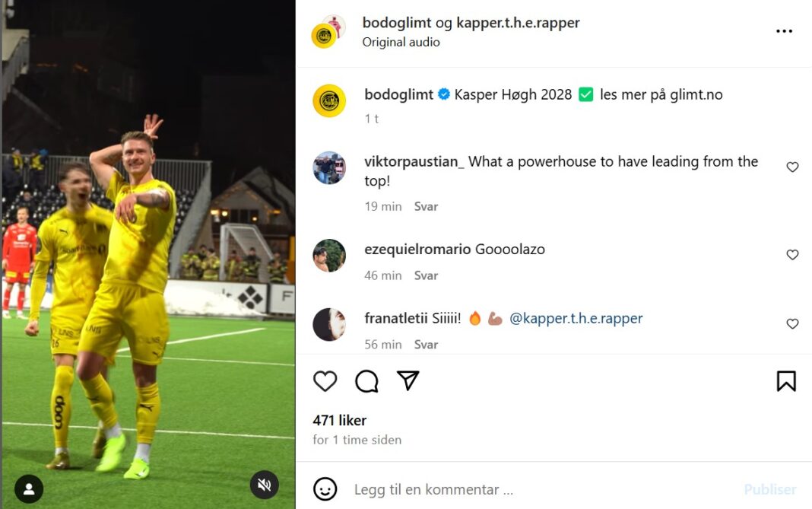Click the Original audio label
Screen dimensions: 812x509
click(x=401, y=42)
